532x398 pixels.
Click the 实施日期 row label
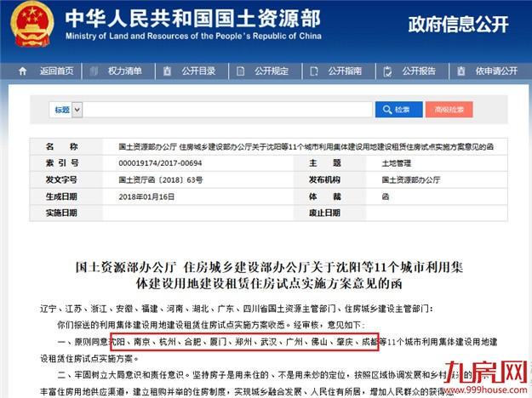(61, 213)
